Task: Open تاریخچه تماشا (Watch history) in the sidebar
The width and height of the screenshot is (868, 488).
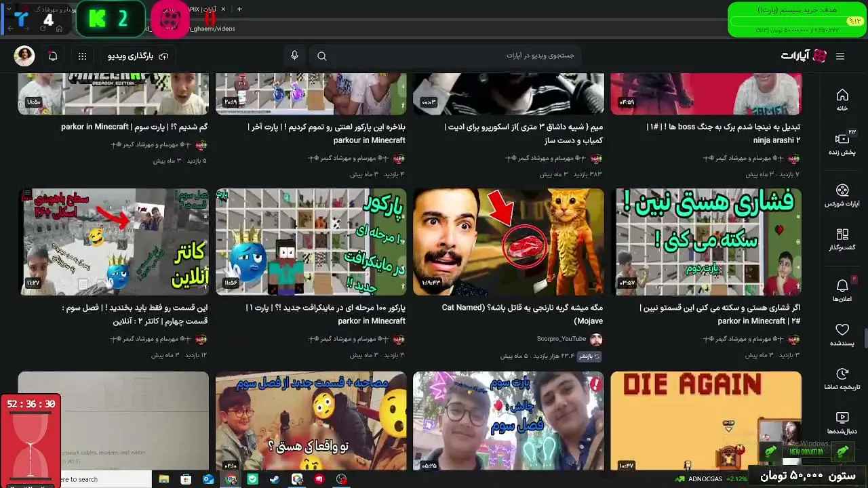Action: click(842, 379)
